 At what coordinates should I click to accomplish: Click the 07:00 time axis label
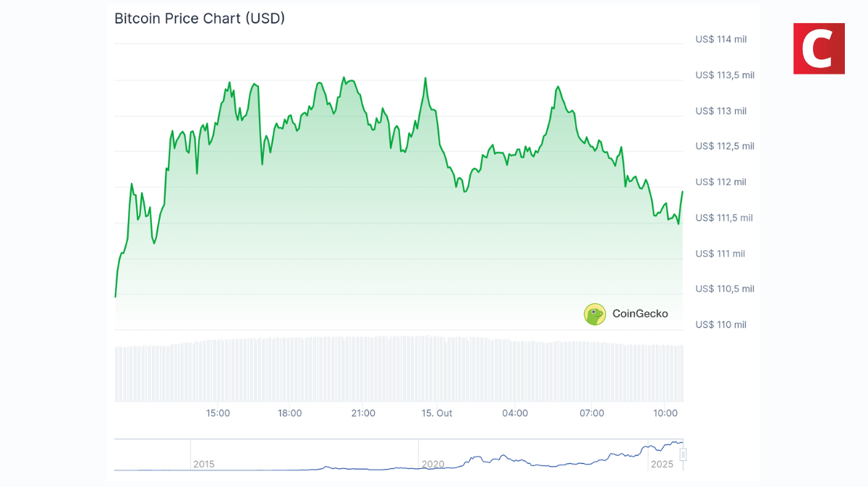pyautogui.click(x=592, y=413)
